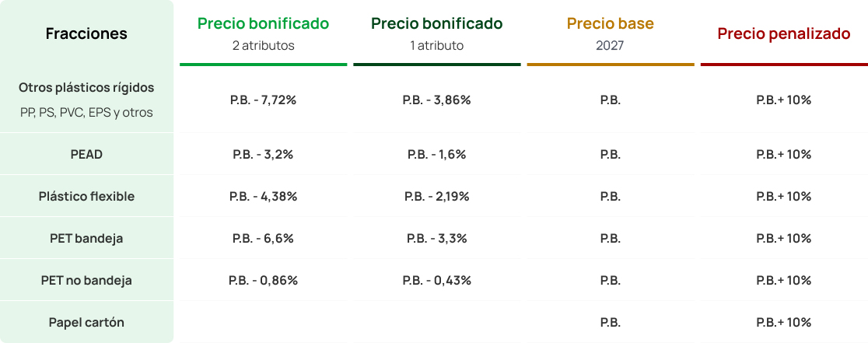
Task: Select Precio bonificado 1 atributo header
Action: [x=437, y=33]
